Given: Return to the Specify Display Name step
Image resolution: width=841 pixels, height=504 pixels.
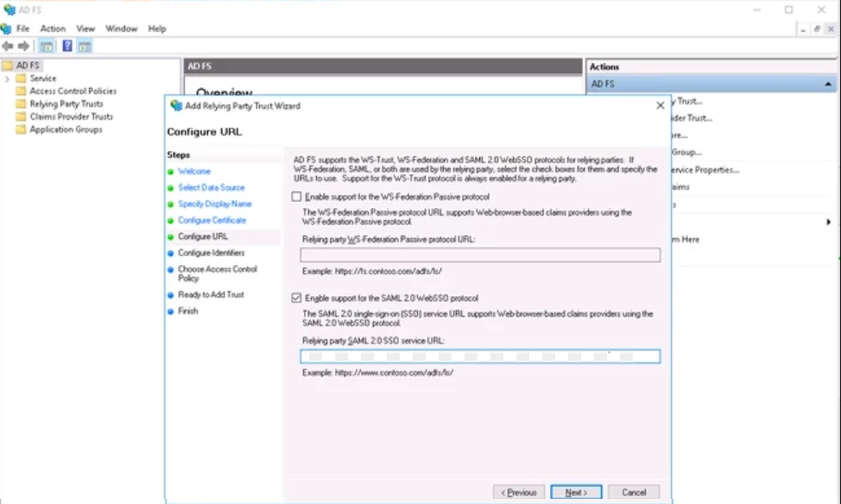Looking at the screenshot, I should coord(214,204).
